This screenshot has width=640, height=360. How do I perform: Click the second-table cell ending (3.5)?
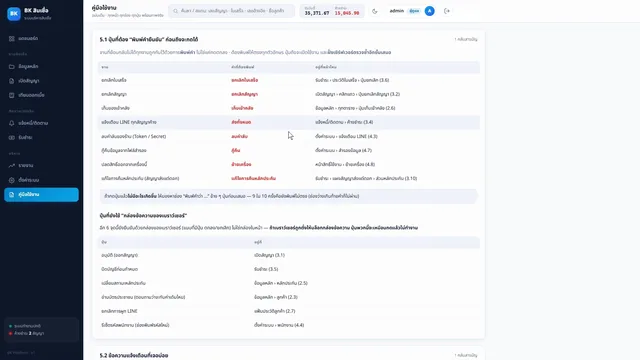pyautogui.click(x=266, y=269)
